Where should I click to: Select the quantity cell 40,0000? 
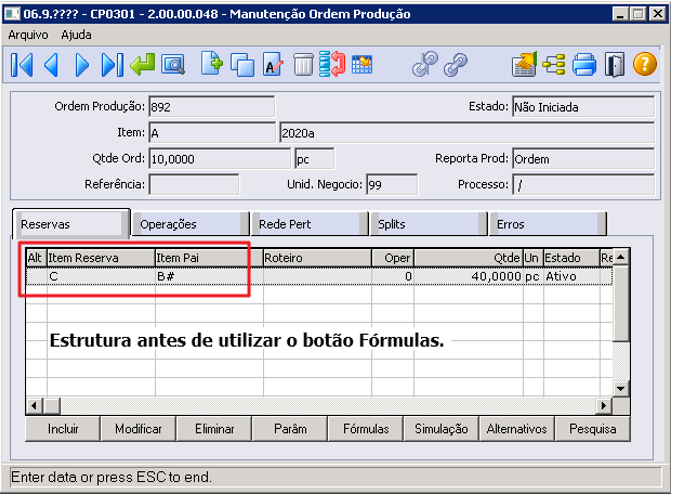coord(469,276)
